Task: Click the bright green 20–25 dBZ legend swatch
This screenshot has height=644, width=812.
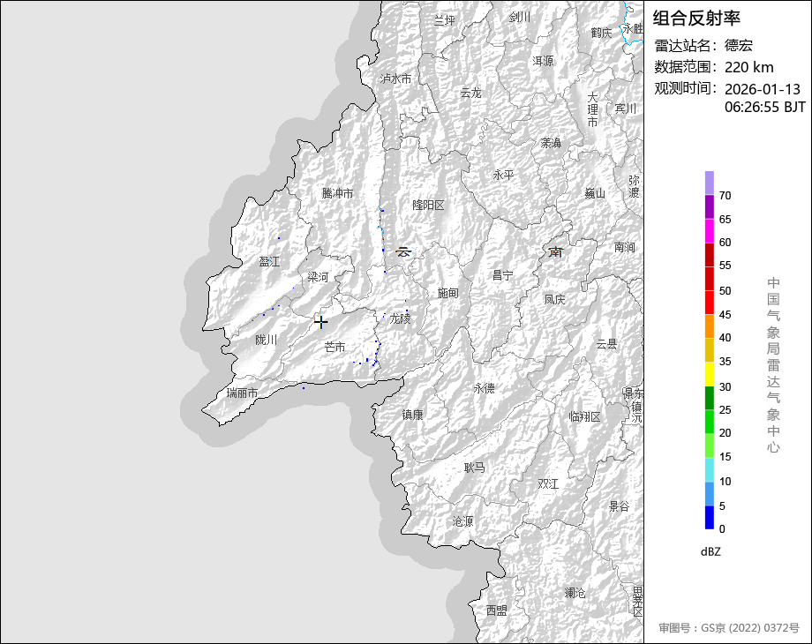Action: 710,422
